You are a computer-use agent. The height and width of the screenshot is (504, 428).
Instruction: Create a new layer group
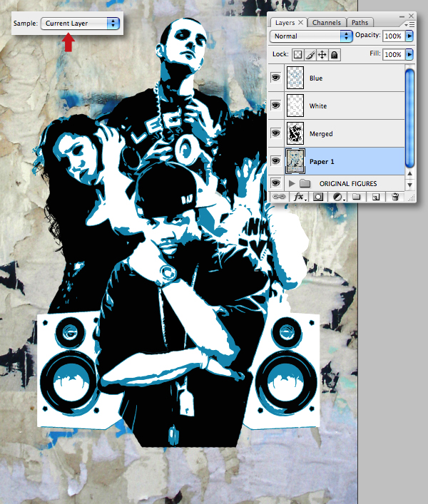coord(357,196)
